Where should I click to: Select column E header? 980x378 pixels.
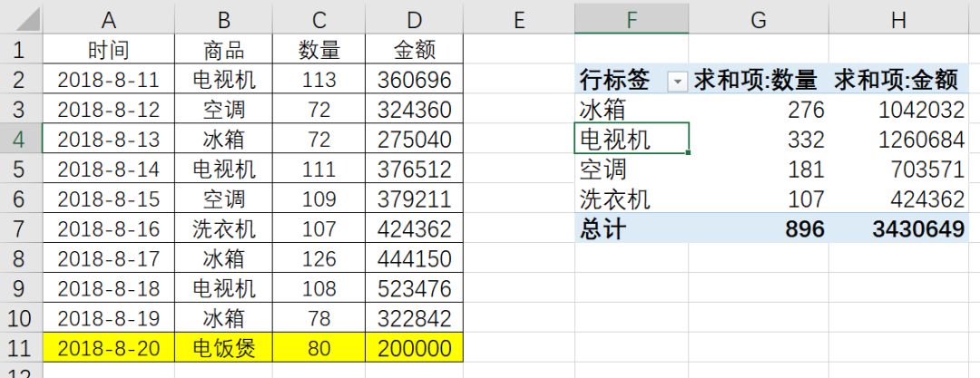(519, 19)
